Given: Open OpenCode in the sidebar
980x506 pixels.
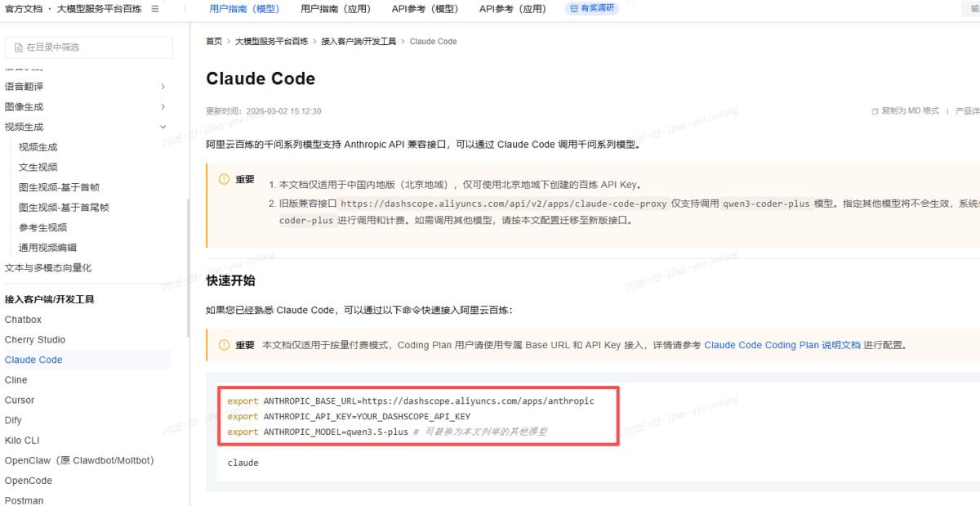Looking at the screenshot, I should coord(29,481).
